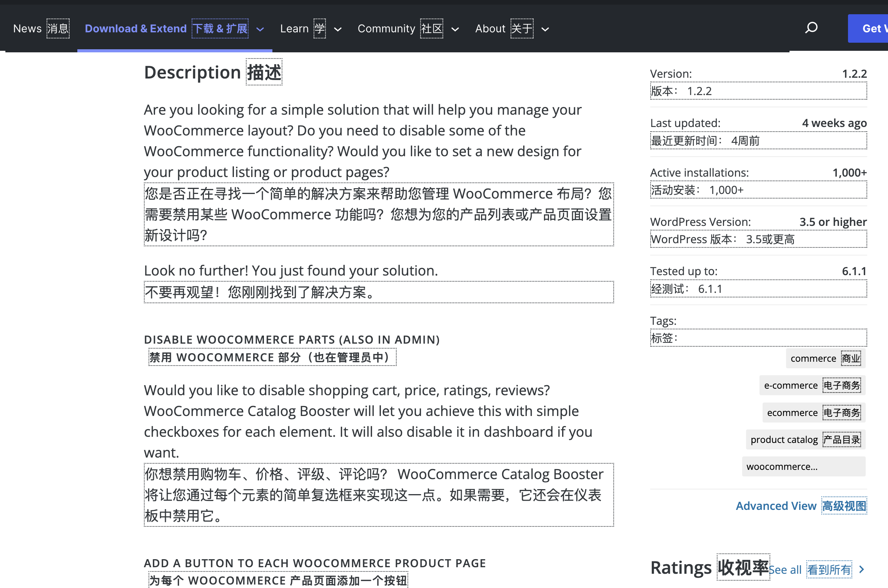Select the Download & Extend menu item
Viewport: 888px width, 588px height.
pos(135,28)
